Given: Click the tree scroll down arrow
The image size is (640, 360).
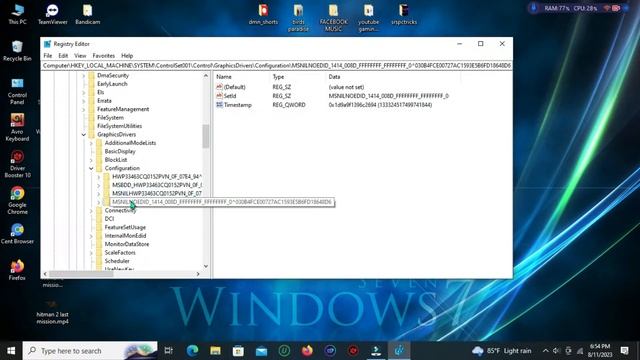Looking at the screenshot, I should click(206, 266).
